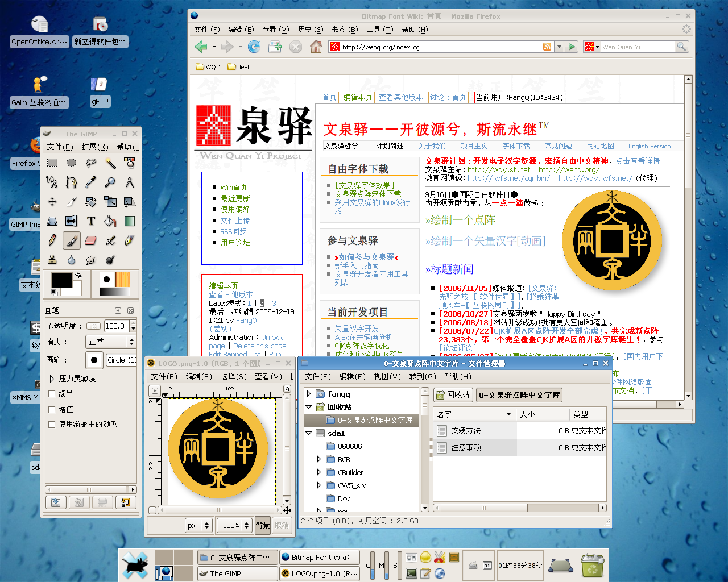
Task: Select the Measure compass tool
Action: click(x=130, y=182)
